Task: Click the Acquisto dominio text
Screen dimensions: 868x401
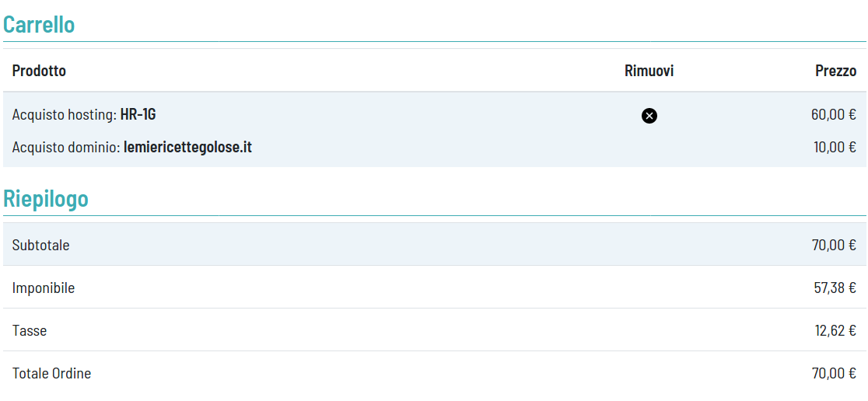Action: [x=66, y=147]
